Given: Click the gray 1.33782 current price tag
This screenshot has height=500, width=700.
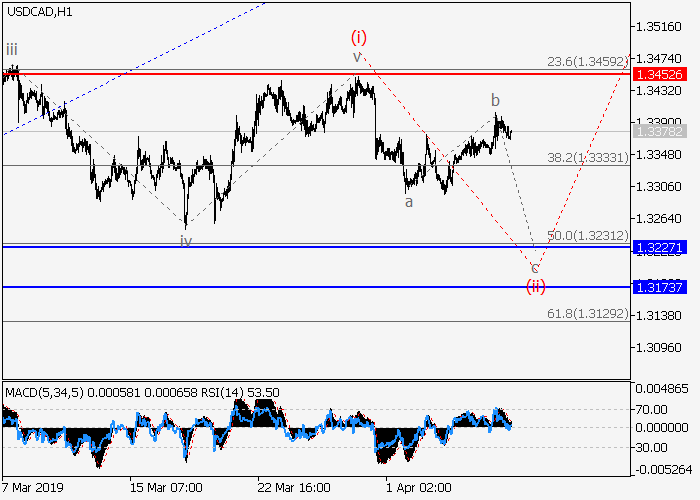Looking at the screenshot, I should click(x=659, y=131).
